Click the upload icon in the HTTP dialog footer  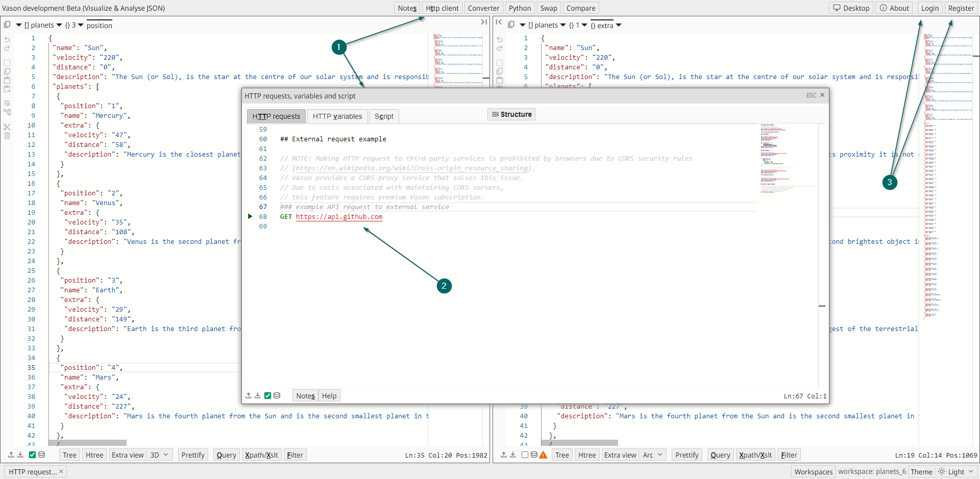tap(249, 395)
